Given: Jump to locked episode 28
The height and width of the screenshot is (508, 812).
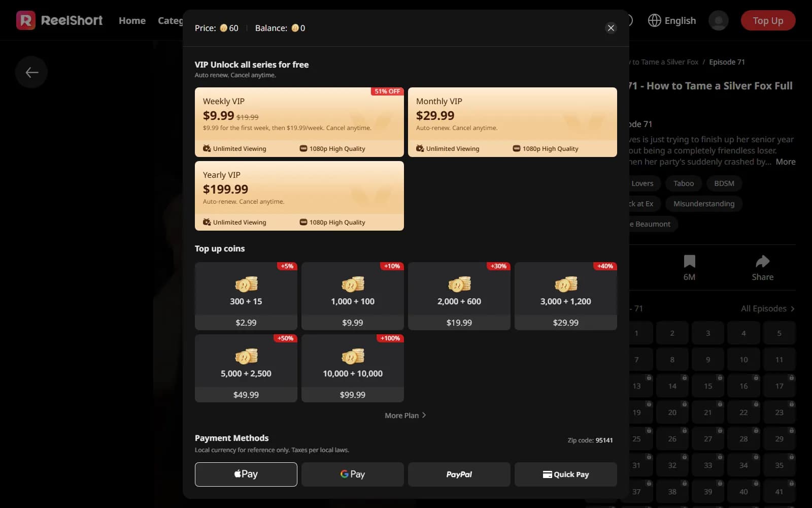Looking at the screenshot, I should pyautogui.click(x=743, y=439).
